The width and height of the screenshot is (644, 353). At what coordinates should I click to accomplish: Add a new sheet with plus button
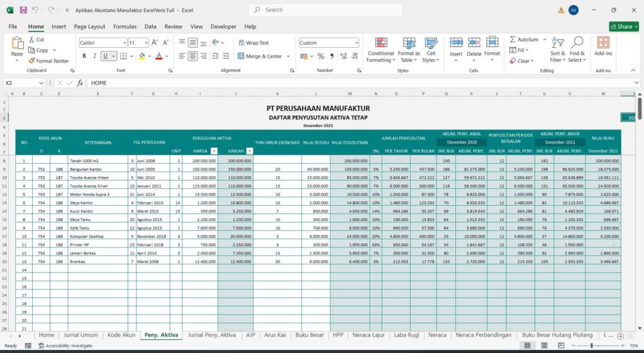pos(621,336)
